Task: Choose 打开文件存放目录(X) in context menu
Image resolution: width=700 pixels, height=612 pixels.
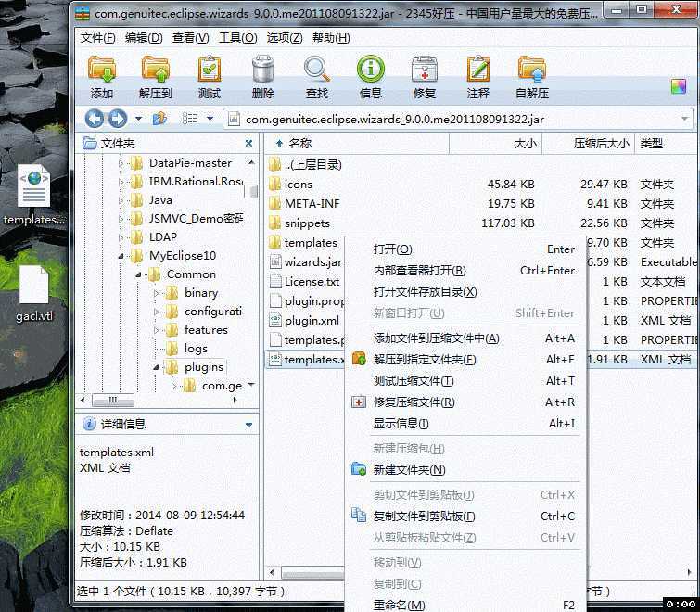Action: [466, 292]
